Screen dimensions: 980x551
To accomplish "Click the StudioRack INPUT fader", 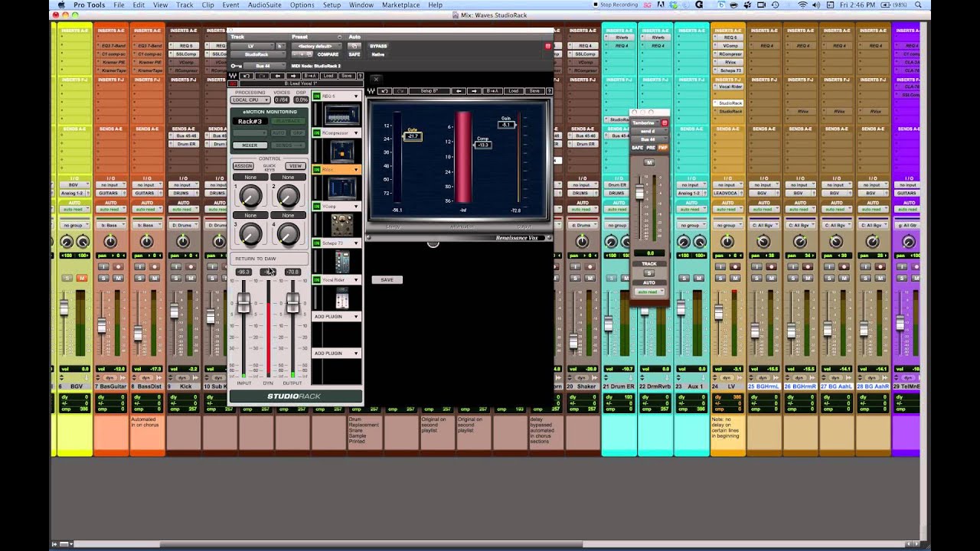I will (x=244, y=303).
